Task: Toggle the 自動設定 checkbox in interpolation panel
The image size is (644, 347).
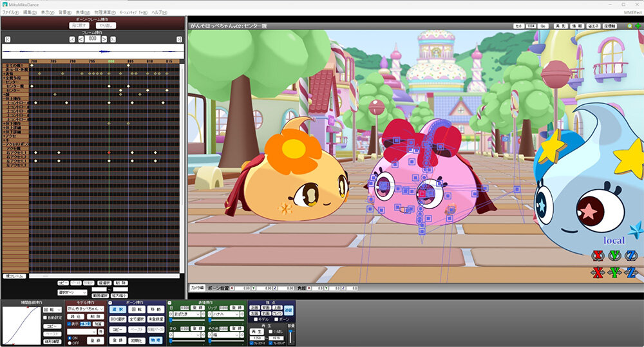Action: point(44,317)
